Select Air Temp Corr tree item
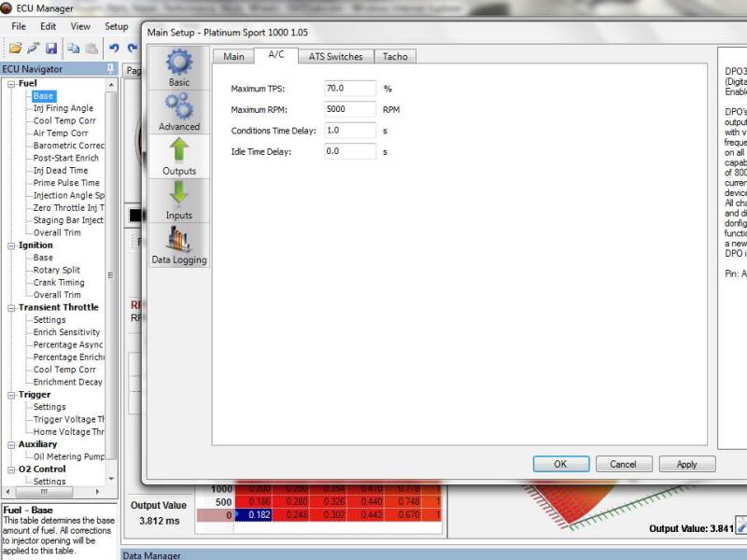The width and height of the screenshot is (747, 560). [61, 133]
